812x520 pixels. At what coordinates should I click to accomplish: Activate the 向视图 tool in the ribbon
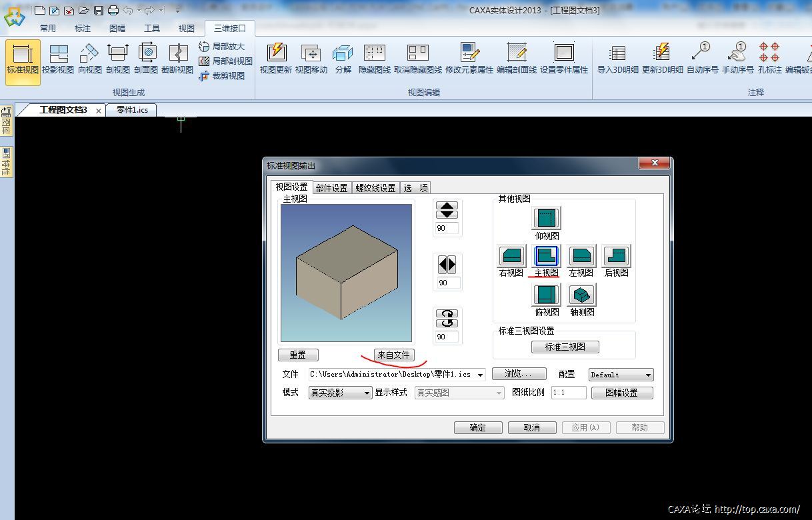coord(89,59)
